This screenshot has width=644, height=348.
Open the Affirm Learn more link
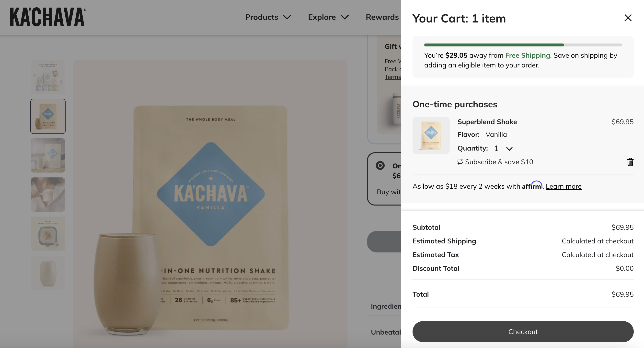click(x=563, y=186)
